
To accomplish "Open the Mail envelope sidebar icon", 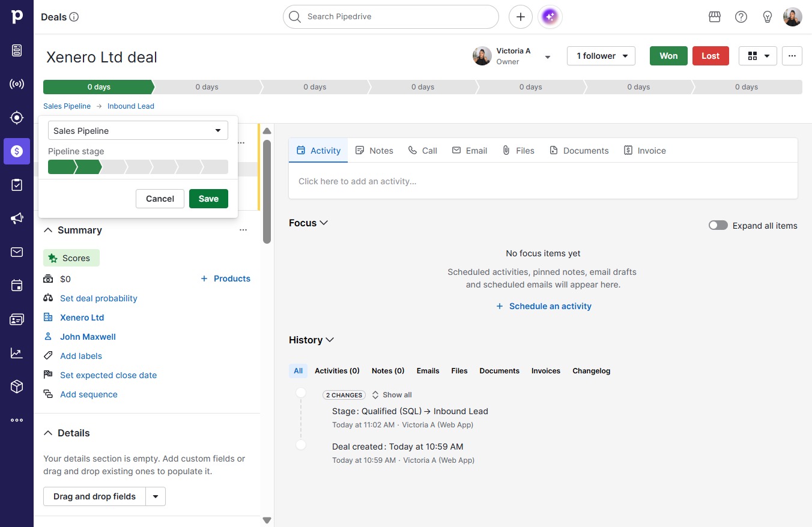I will (17, 252).
